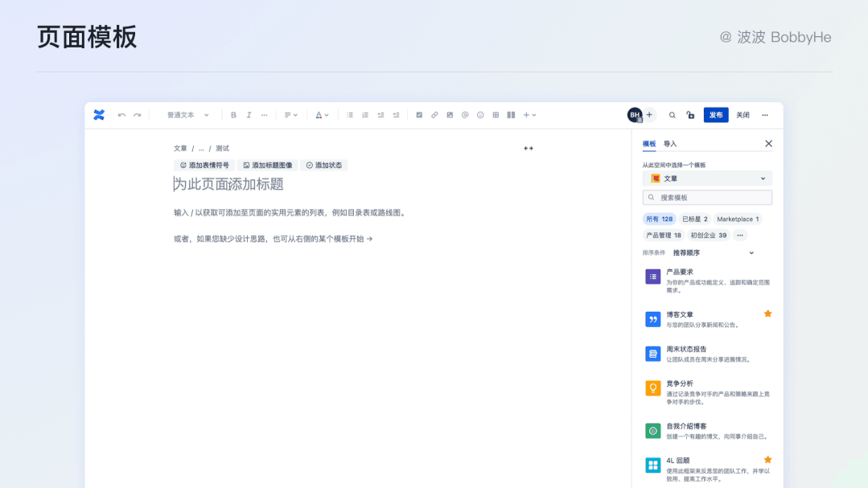Click the 关闭 close button
The image size is (868, 488).
pyautogui.click(x=743, y=115)
